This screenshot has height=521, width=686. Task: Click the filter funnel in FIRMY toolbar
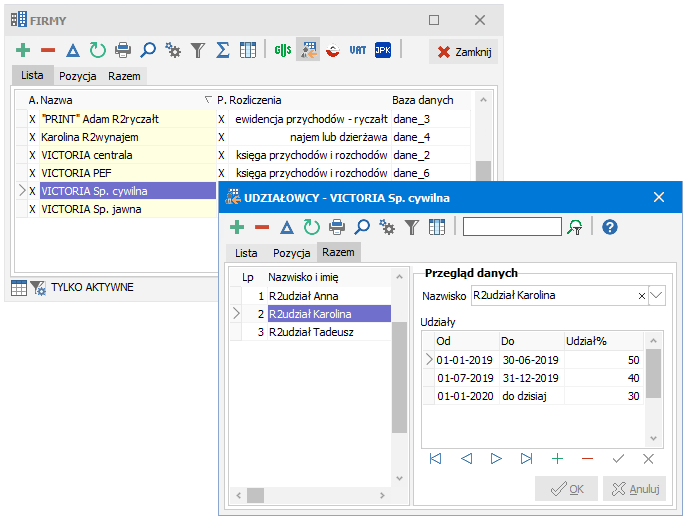pos(198,50)
